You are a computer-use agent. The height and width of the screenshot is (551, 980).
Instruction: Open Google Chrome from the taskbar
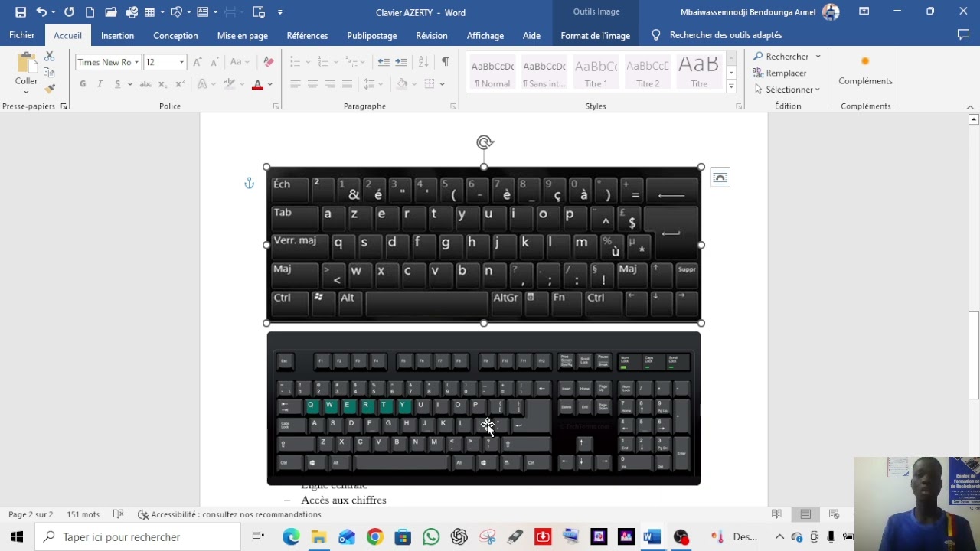pos(374,537)
